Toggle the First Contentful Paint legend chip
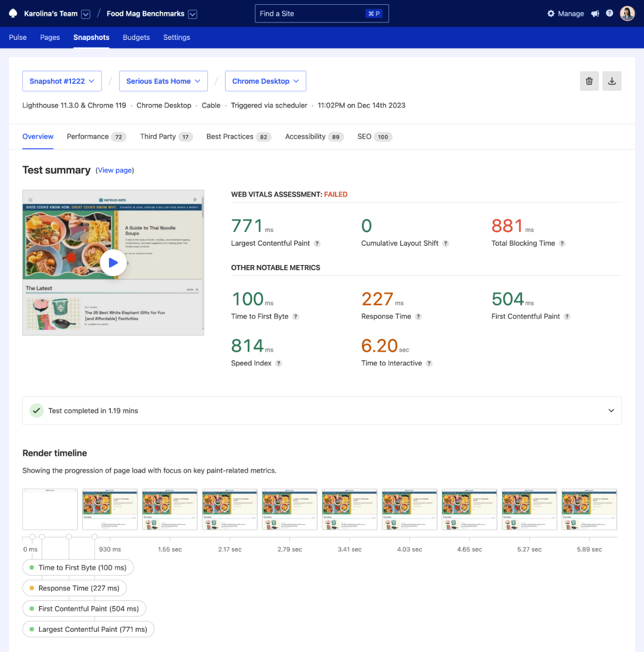This screenshot has width=644, height=652. click(84, 608)
